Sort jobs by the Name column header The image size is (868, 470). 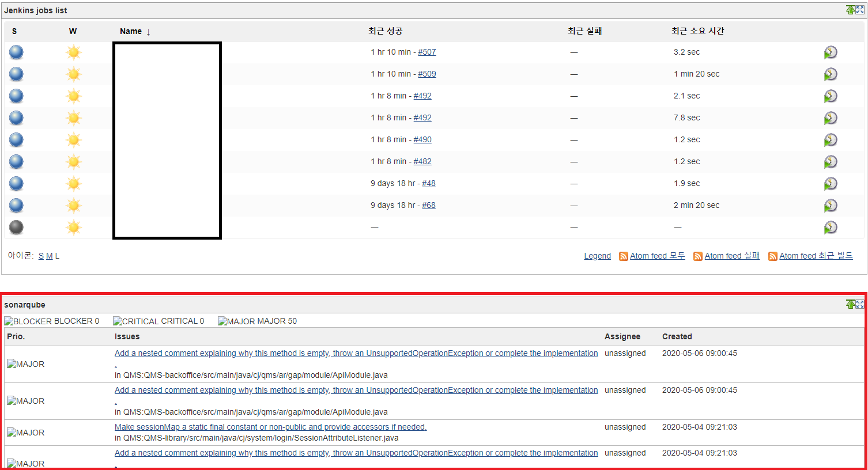pos(131,31)
